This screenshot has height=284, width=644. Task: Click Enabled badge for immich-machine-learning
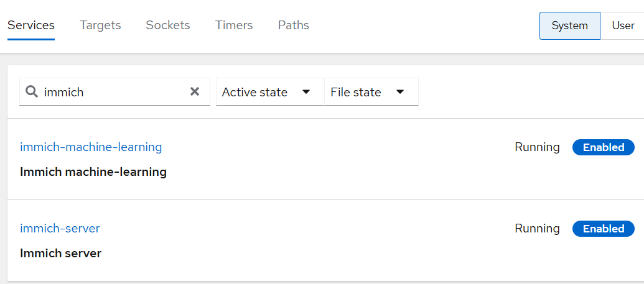(603, 147)
